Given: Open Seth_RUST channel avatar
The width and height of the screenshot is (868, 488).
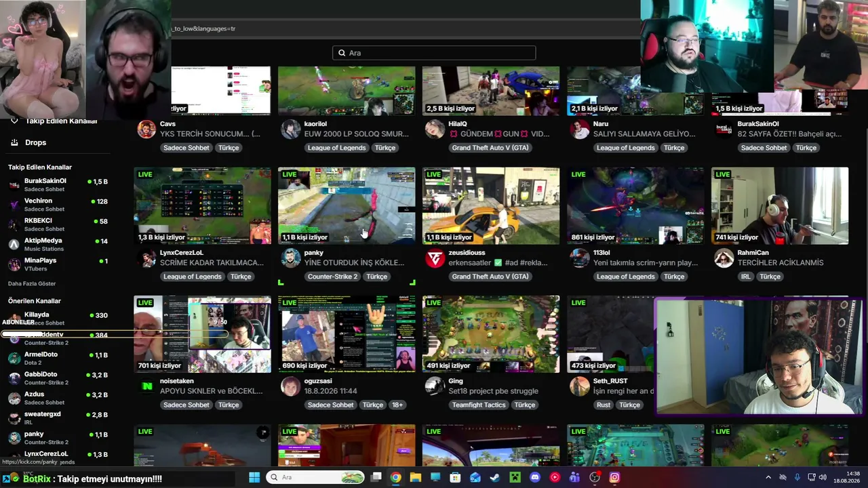Looking at the screenshot, I should point(580,386).
